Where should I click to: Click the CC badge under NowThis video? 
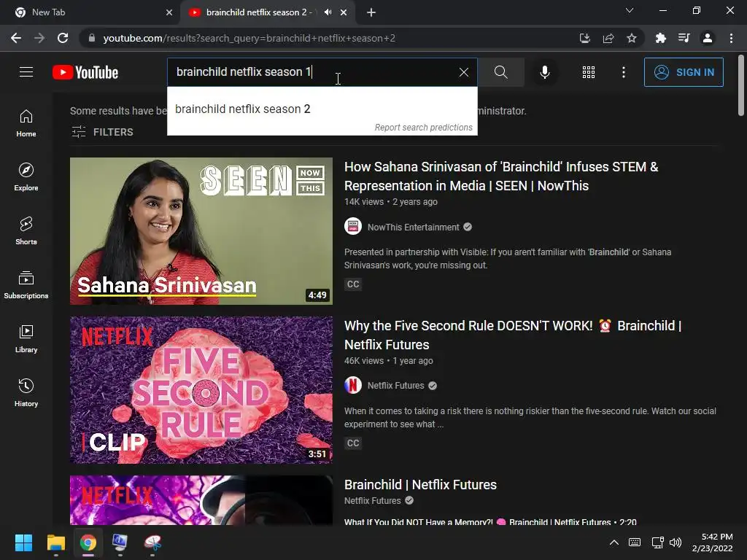(x=353, y=284)
